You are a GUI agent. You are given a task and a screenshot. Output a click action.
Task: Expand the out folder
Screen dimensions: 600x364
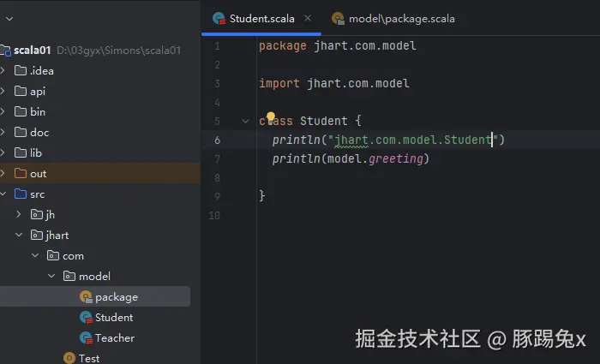pos(3,173)
